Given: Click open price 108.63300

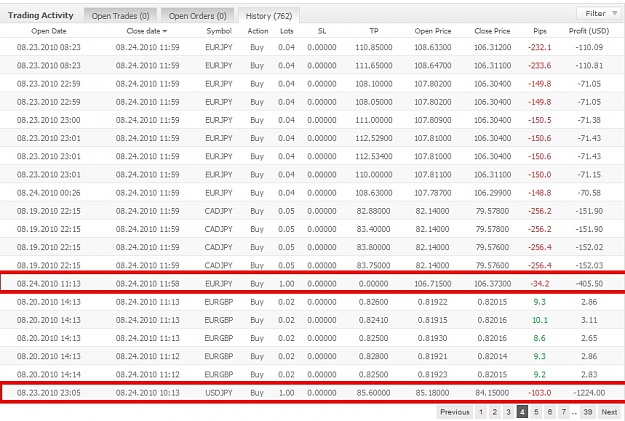Looking at the screenshot, I should (432, 47).
